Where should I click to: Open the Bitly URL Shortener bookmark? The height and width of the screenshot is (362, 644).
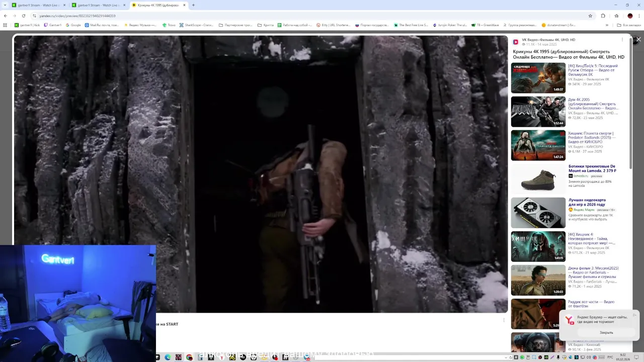point(333,25)
